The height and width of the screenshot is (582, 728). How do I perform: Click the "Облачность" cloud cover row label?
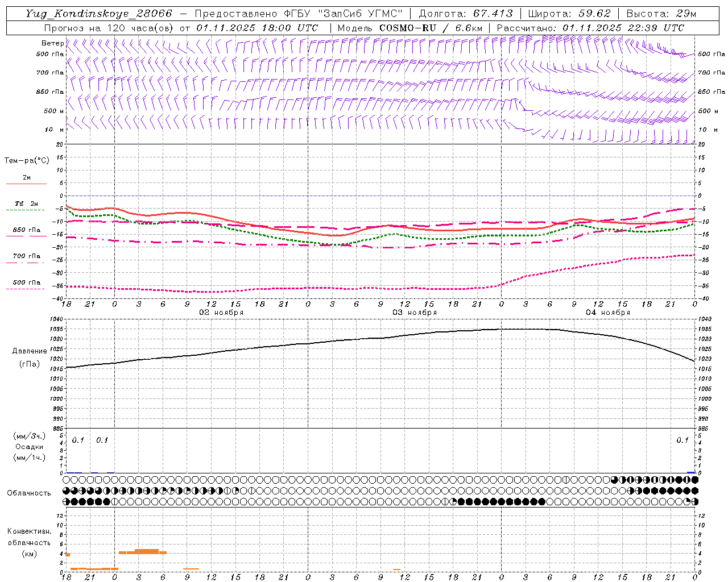point(29,493)
